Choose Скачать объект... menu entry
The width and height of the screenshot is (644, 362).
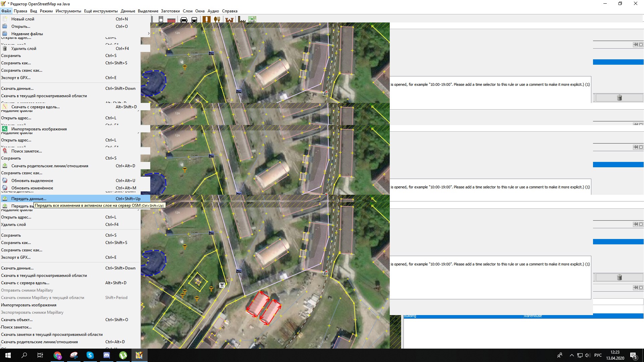click(x=70, y=320)
